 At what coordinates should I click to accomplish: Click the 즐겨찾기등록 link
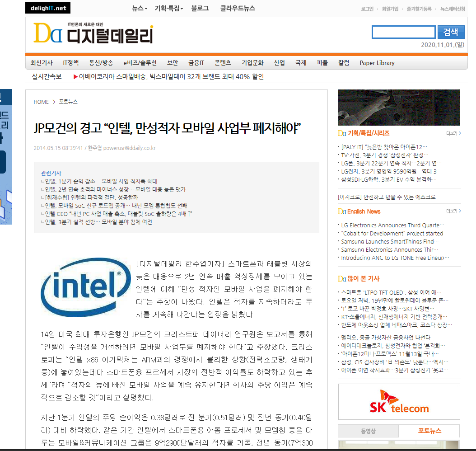tap(419, 9)
